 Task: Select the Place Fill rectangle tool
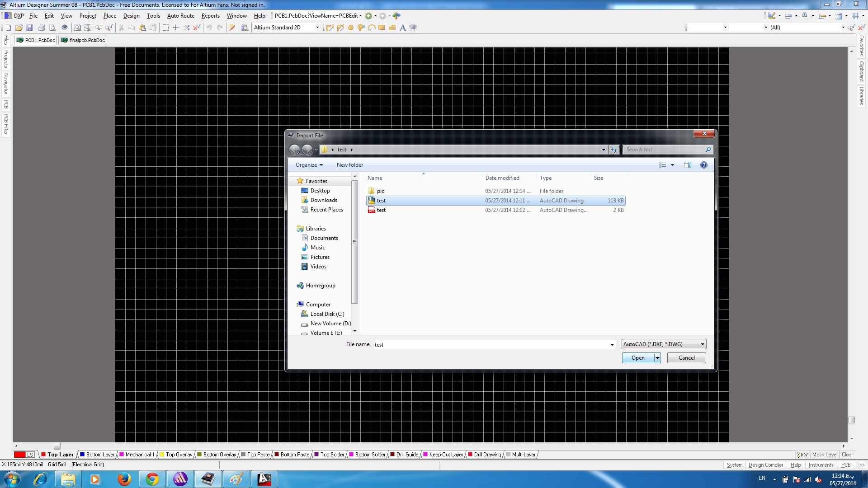(x=382, y=28)
